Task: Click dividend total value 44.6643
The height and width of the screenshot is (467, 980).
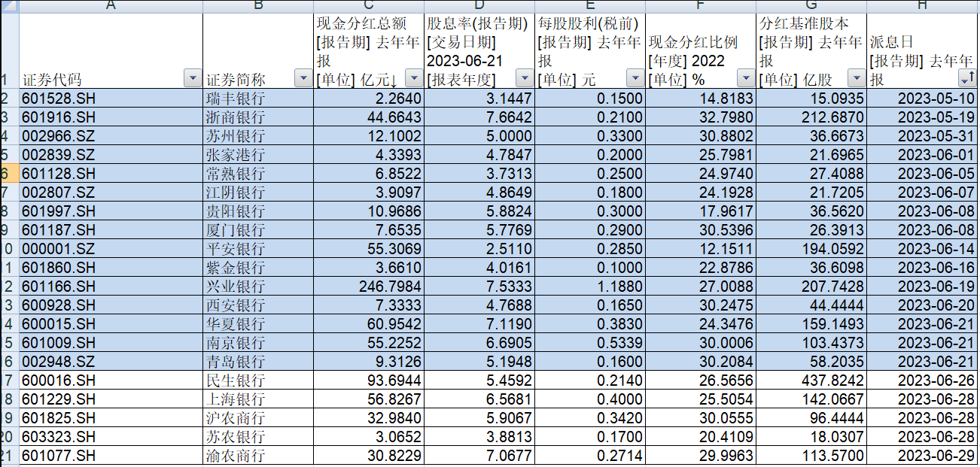Action: (x=369, y=117)
